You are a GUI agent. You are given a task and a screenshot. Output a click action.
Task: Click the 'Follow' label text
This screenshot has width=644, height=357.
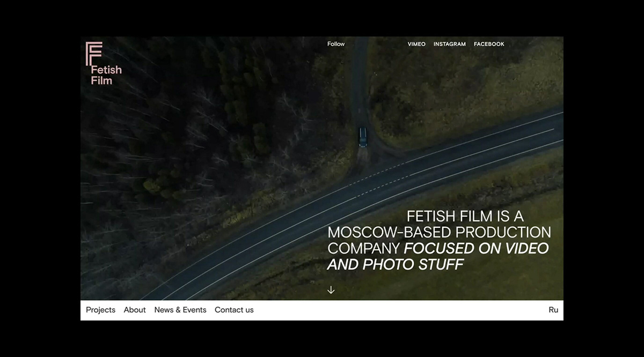pos(336,44)
